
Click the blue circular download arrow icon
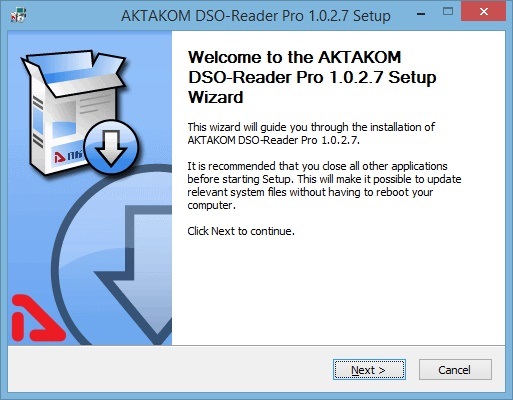click(111, 147)
